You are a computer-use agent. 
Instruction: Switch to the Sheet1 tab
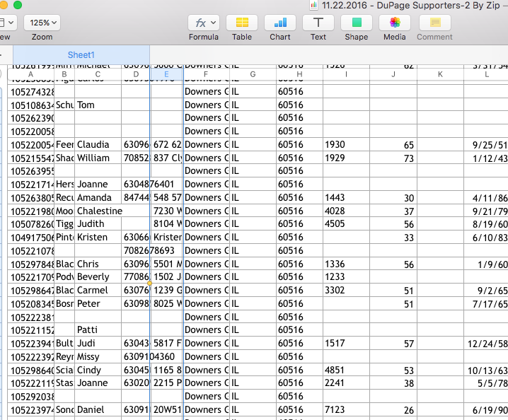pyautogui.click(x=81, y=55)
